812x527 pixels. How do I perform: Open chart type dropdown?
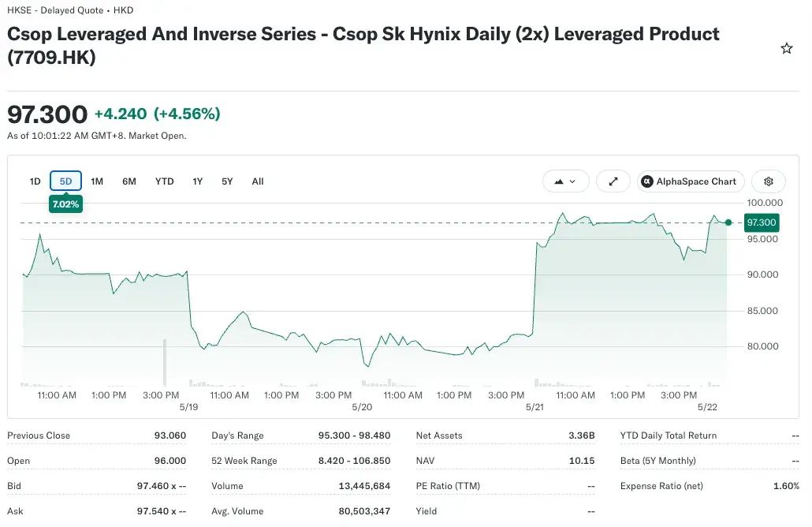pos(565,181)
